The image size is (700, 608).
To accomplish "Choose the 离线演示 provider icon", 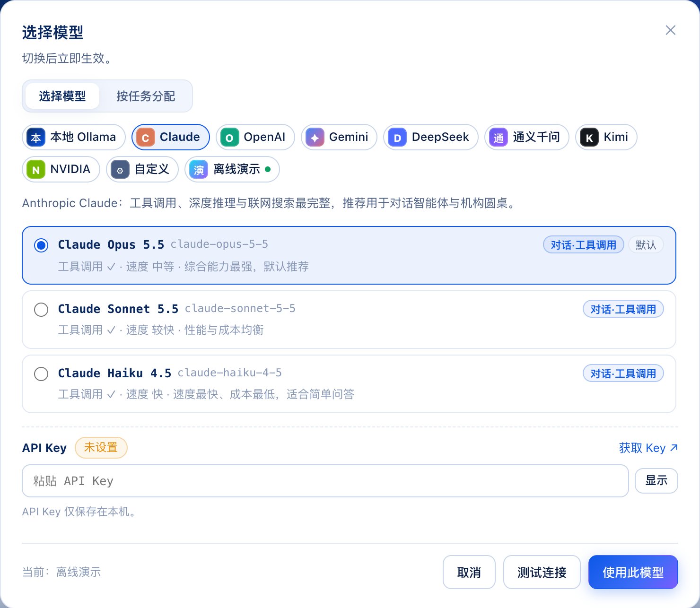I will coord(199,170).
